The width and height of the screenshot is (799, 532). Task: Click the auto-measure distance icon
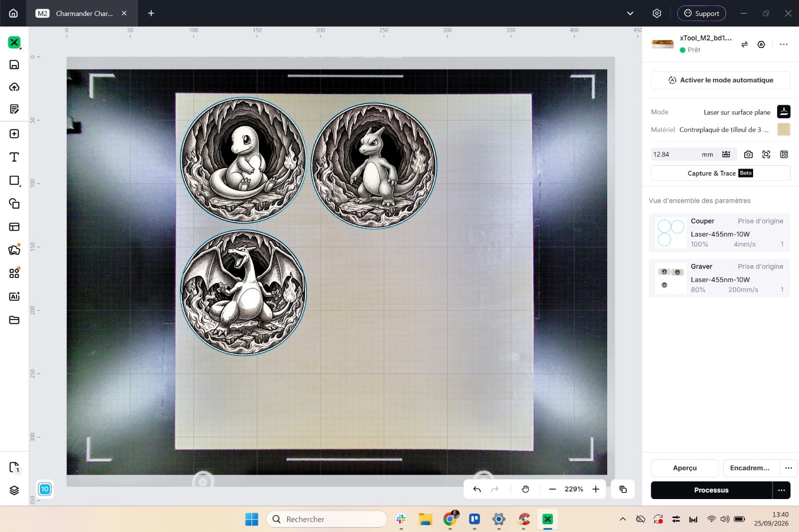tap(726, 154)
